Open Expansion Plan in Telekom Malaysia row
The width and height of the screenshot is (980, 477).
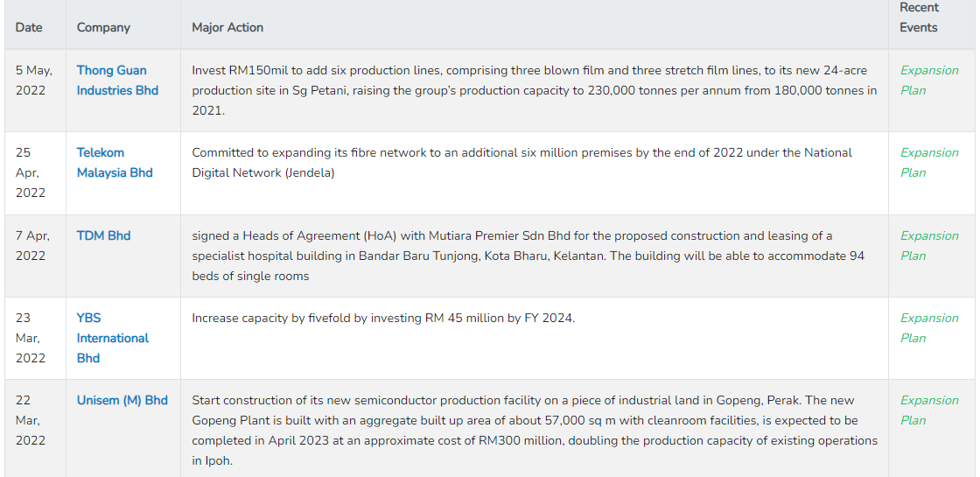928,162
